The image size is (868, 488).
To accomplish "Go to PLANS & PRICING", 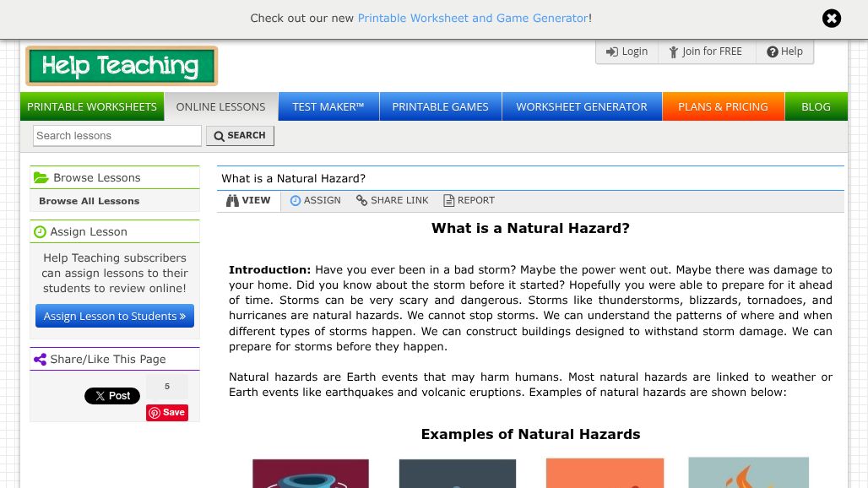I will tap(723, 106).
